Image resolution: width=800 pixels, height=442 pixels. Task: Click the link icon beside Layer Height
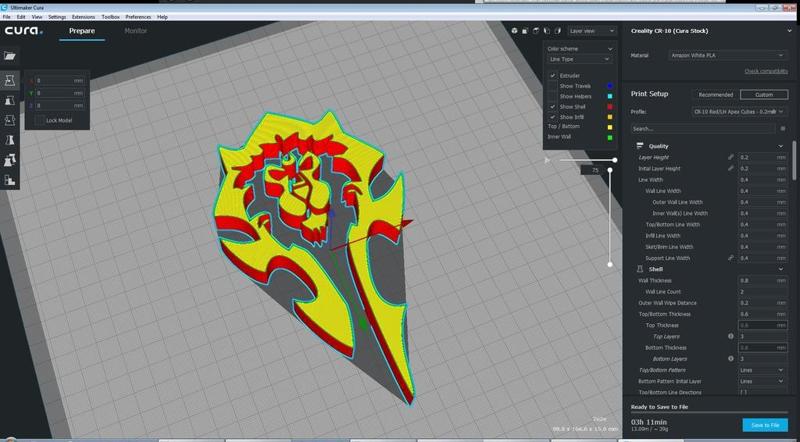click(x=731, y=157)
